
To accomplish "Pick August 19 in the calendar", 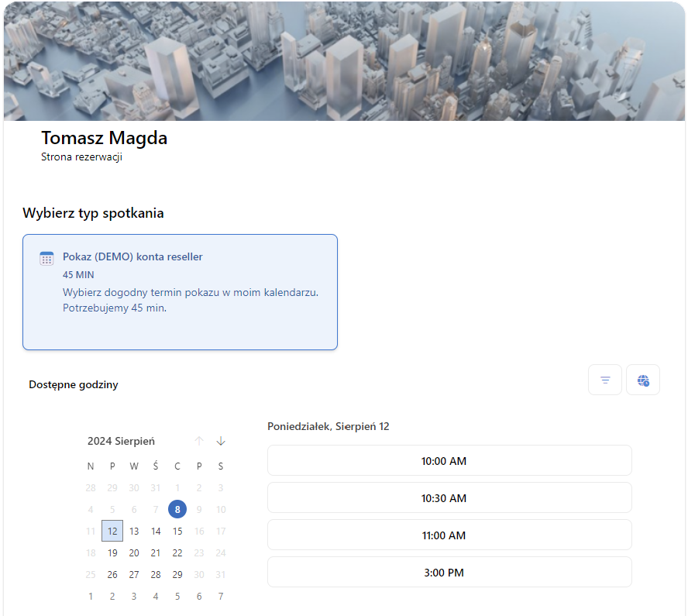I will [112, 552].
